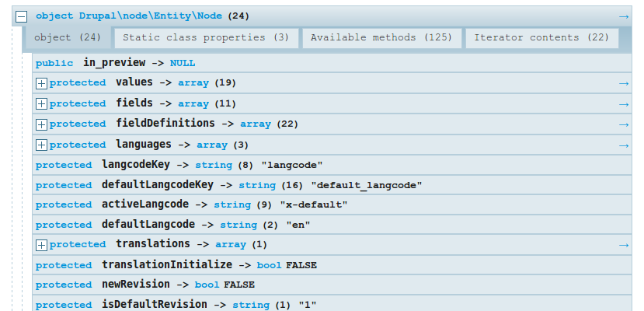Image resolution: width=644 pixels, height=311 pixels.
Task: Click the "en" string value
Action: [298, 225]
